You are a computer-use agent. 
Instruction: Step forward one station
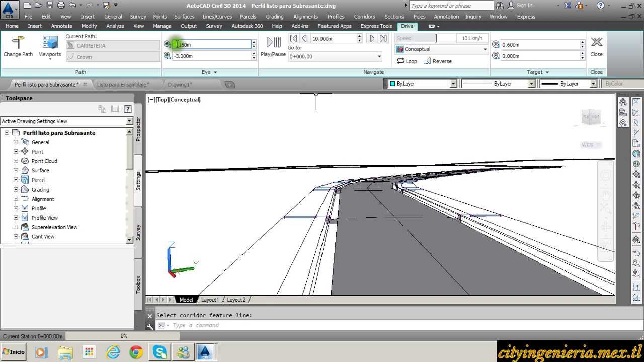pos(372,38)
